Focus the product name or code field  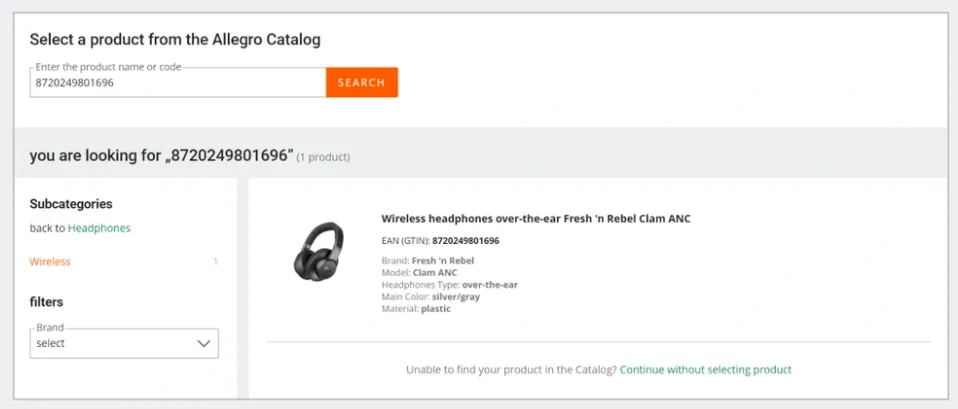177,83
